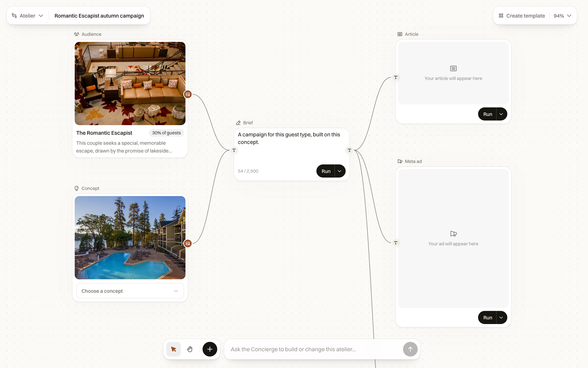
Task: Click the Meta ad megaphone header icon
Action: (x=400, y=161)
